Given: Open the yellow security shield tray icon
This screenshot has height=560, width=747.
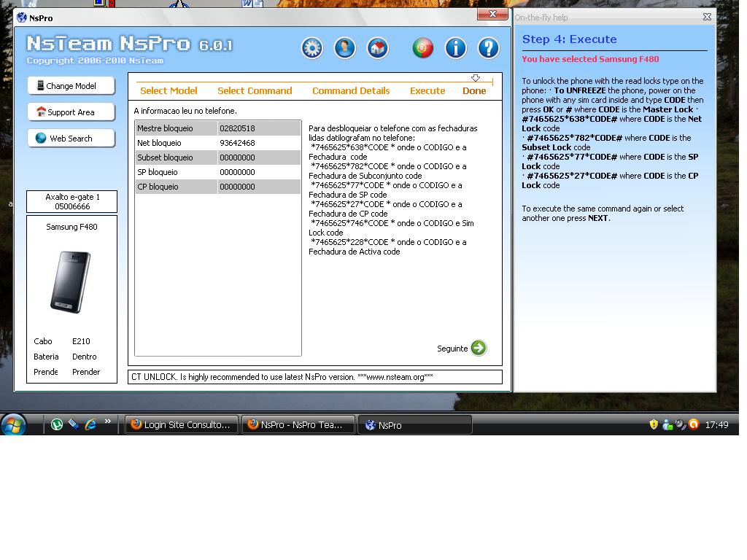Looking at the screenshot, I should click(654, 424).
